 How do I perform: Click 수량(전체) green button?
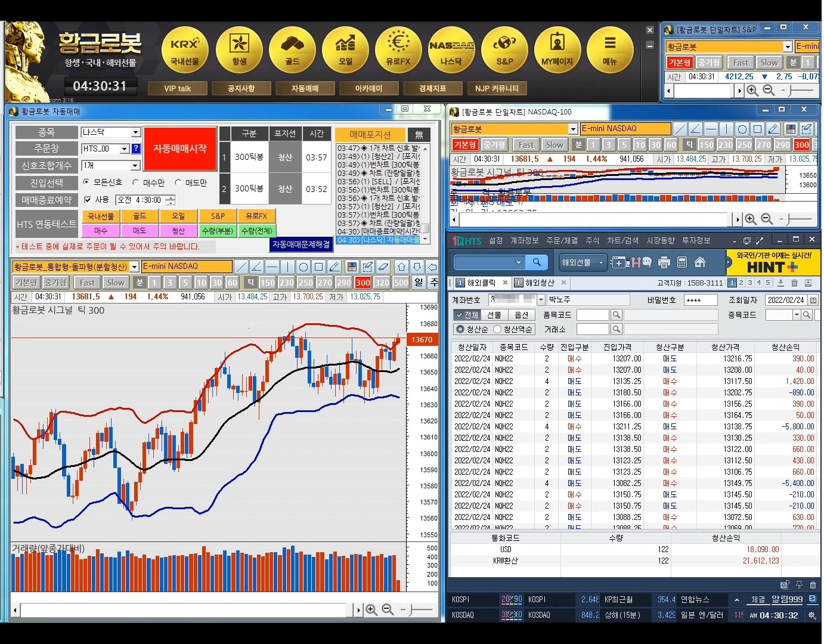point(257,230)
